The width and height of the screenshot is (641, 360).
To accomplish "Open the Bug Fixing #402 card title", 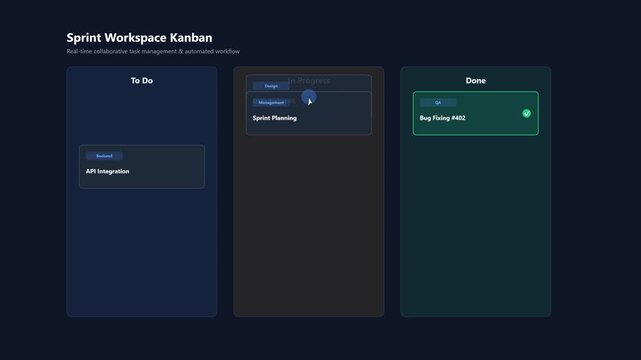I will pos(442,118).
